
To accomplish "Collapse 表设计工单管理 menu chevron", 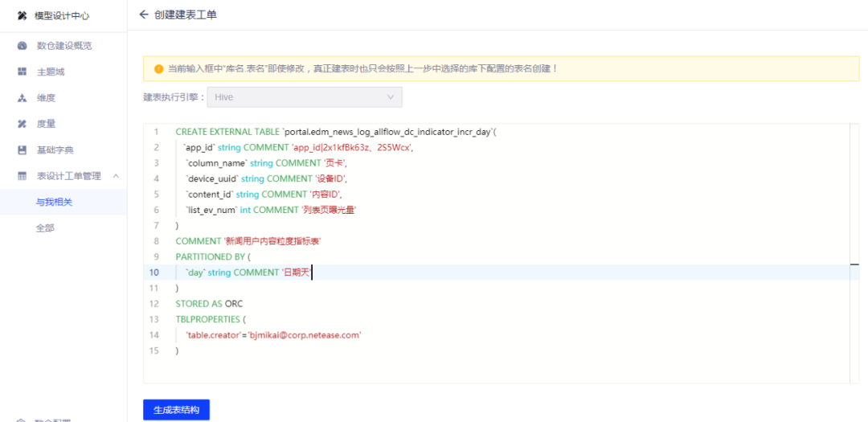I will [x=116, y=176].
